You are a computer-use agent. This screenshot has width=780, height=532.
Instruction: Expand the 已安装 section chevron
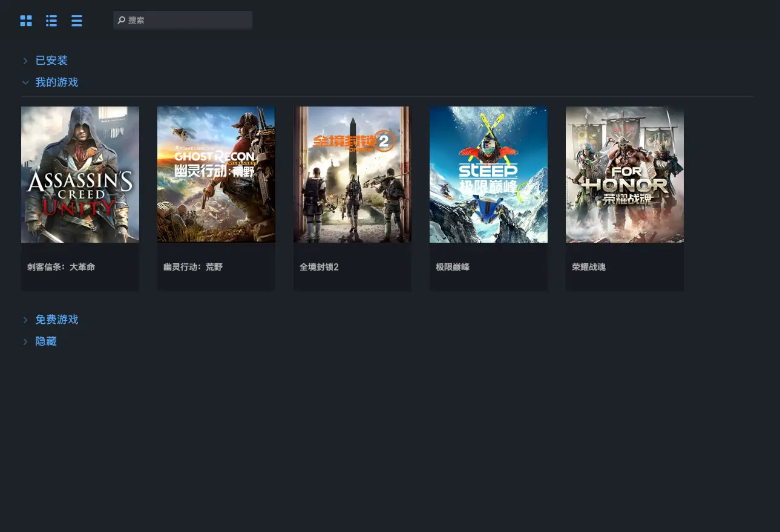point(25,61)
